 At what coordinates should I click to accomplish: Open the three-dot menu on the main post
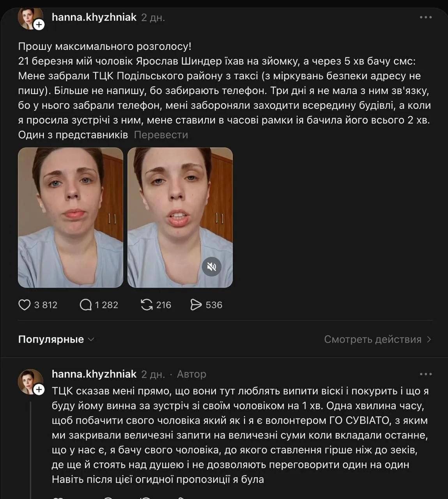click(426, 18)
